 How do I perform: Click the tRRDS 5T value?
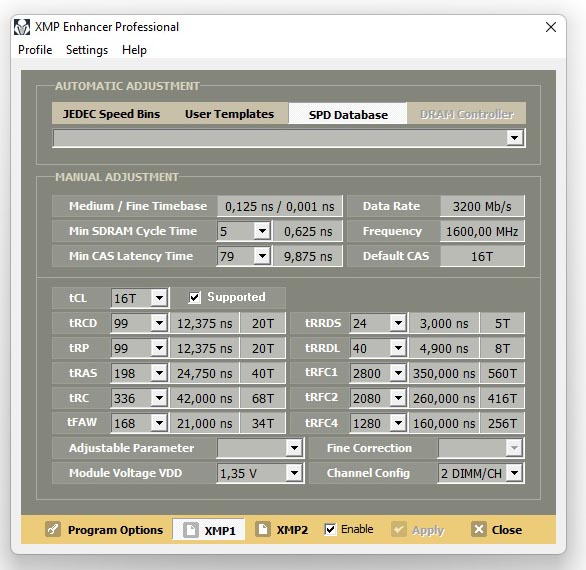coord(502,323)
